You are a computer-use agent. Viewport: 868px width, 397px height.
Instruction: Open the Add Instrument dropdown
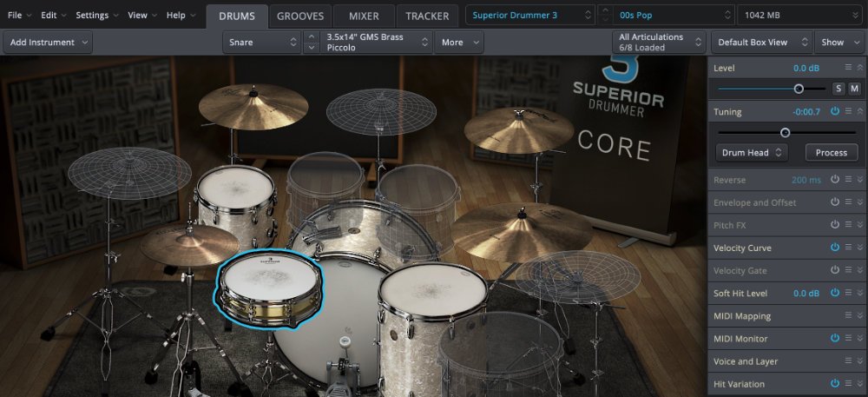pos(48,42)
